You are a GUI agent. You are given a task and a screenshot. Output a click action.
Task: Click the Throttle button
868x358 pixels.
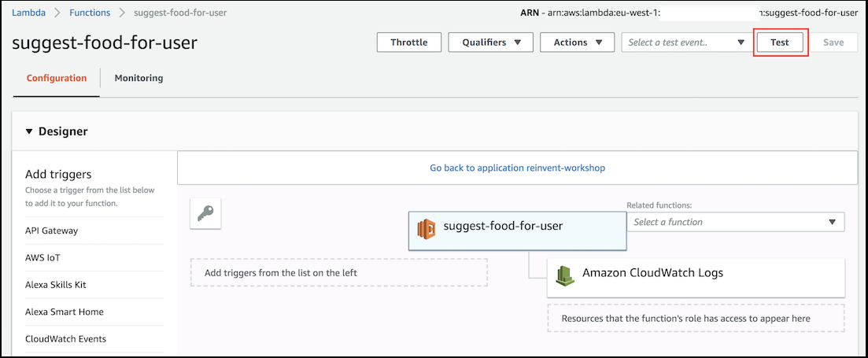[x=409, y=42]
